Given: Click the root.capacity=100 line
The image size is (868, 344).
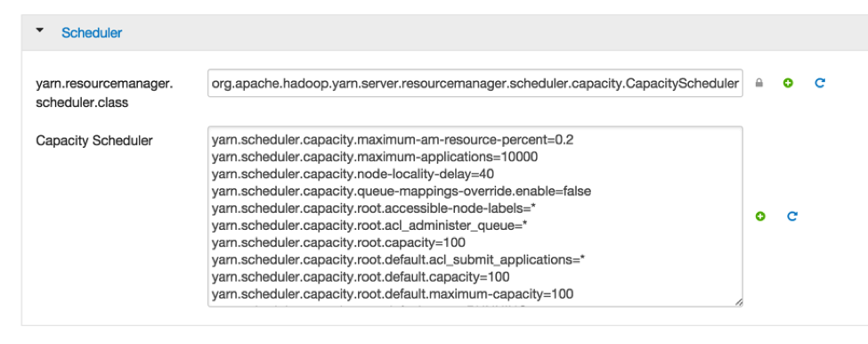Looking at the screenshot, I should tap(338, 242).
